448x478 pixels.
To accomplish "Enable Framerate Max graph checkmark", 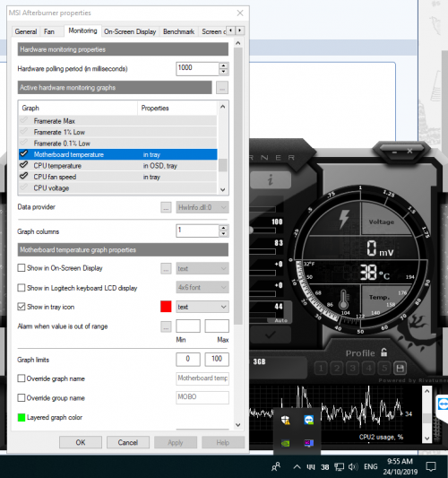I will pos(24,121).
